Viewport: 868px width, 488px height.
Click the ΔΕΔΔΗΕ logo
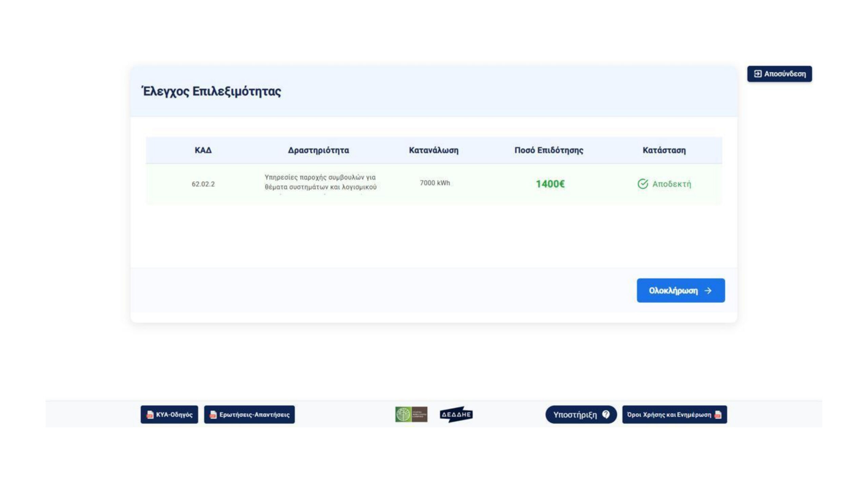(456, 414)
